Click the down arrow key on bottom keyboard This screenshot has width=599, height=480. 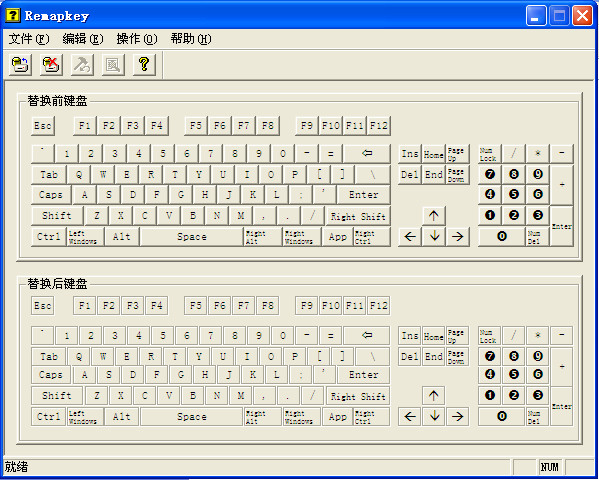point(434,417)
